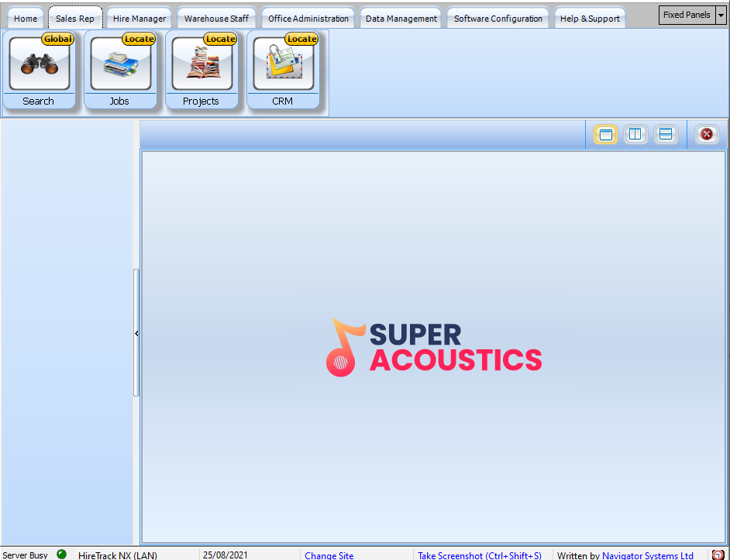The image size is (730, 560).
Task: Click the green server status indicator
Action: 61,555
